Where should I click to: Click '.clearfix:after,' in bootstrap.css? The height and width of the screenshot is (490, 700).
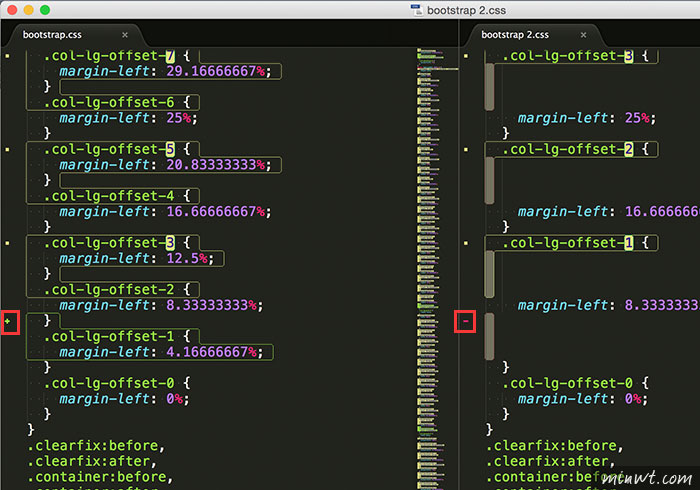click(x=92, y=461)
